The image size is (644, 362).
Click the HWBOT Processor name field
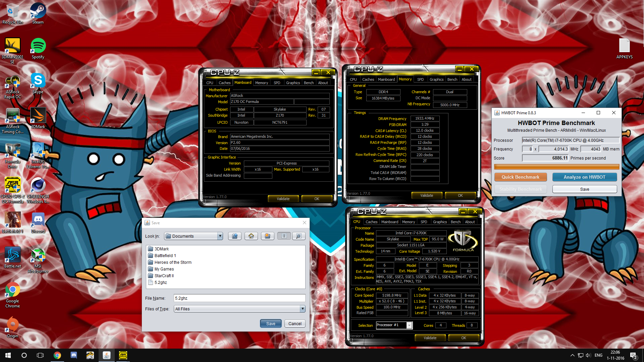coord(571,140)
